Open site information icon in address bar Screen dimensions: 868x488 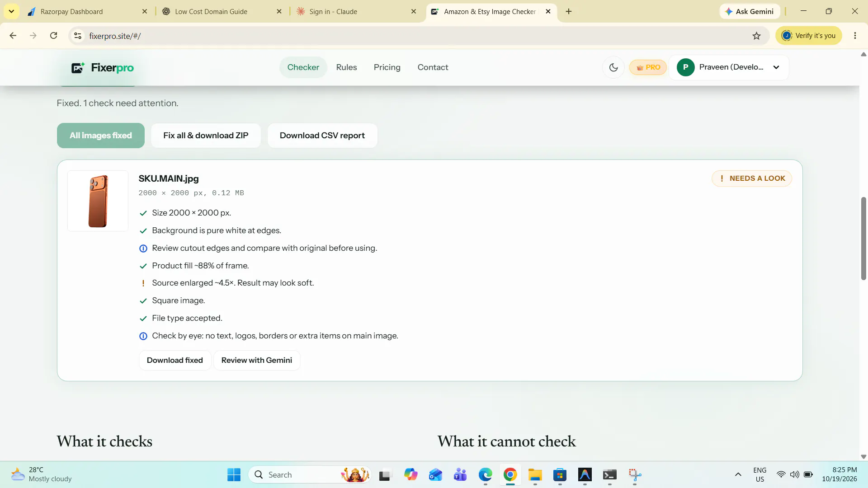click(78, 36)
